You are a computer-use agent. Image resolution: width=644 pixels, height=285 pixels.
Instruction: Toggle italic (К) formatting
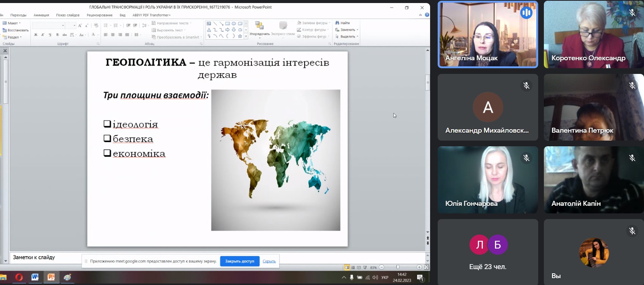[x=43, y=35]
